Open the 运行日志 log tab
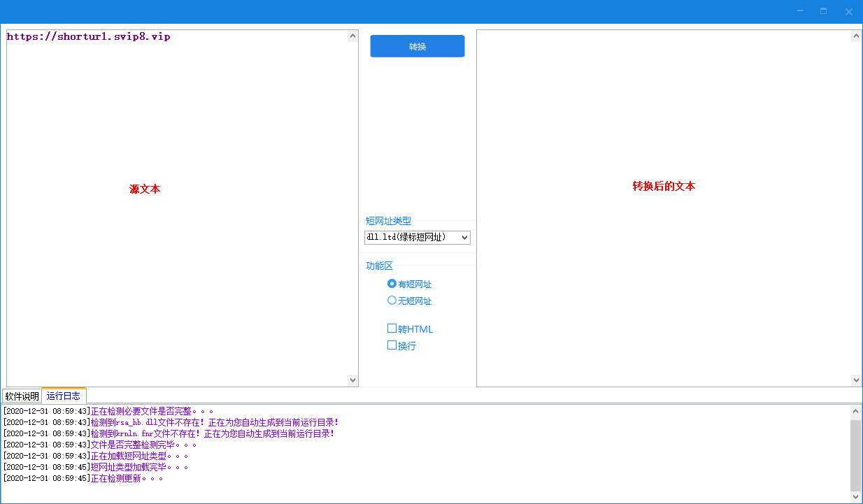 pyautogui.click(x=64, y=396)
